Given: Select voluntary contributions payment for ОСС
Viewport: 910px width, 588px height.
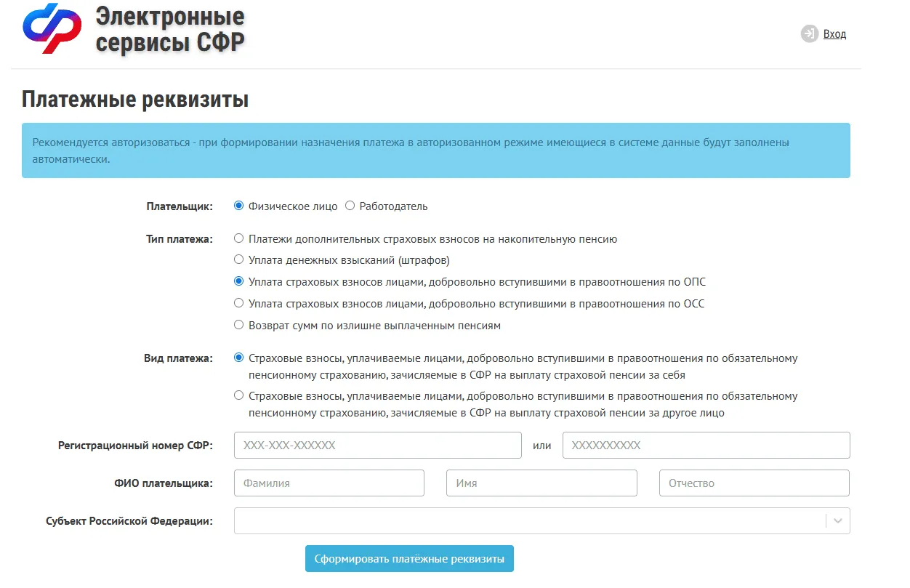Looking at the screenshot, I should [x=238, y=303].
